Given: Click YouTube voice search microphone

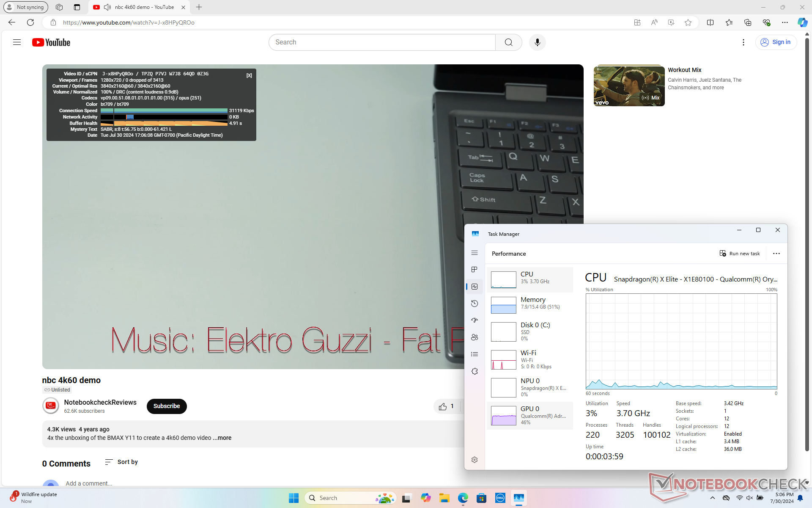Looking at the screenshot, I should (537, 42).
